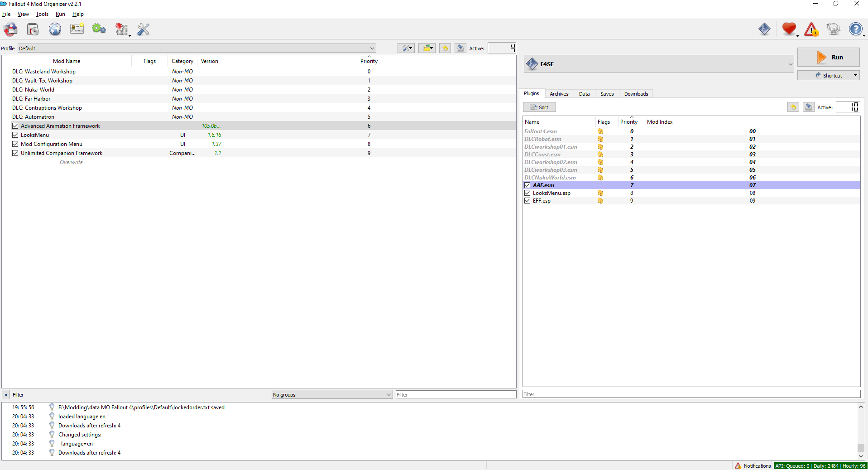Click restore backup icon in Plugins tab

pos(793,107)
